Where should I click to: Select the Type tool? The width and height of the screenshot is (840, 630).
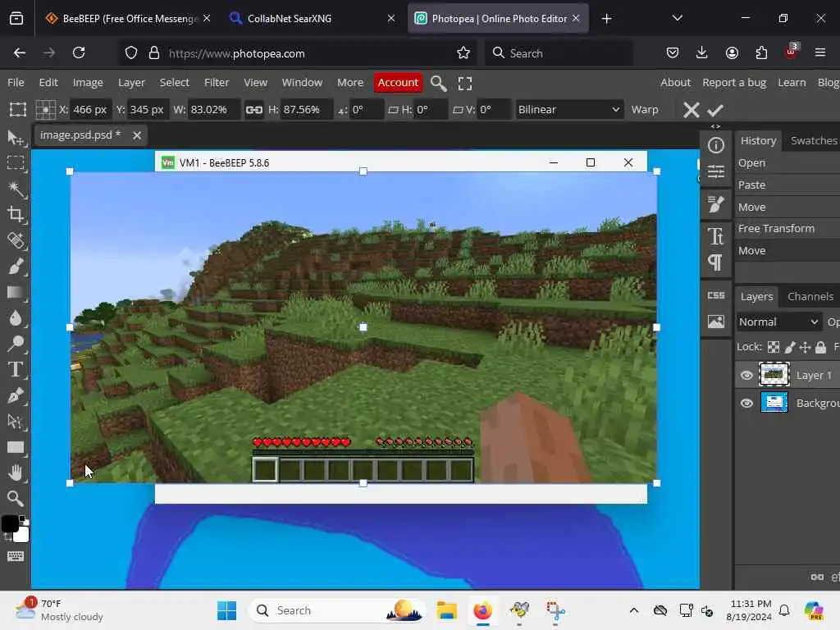pos(16,370)
